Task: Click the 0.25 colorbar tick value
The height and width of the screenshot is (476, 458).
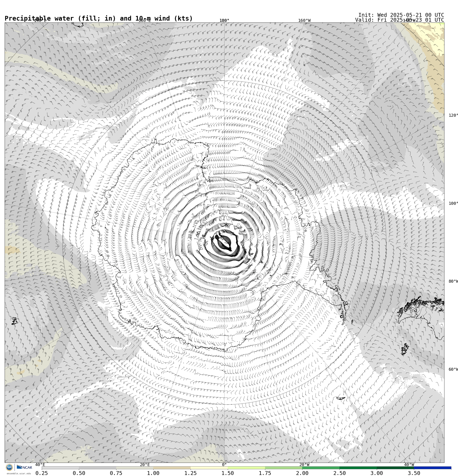Action: pos(42,473)
